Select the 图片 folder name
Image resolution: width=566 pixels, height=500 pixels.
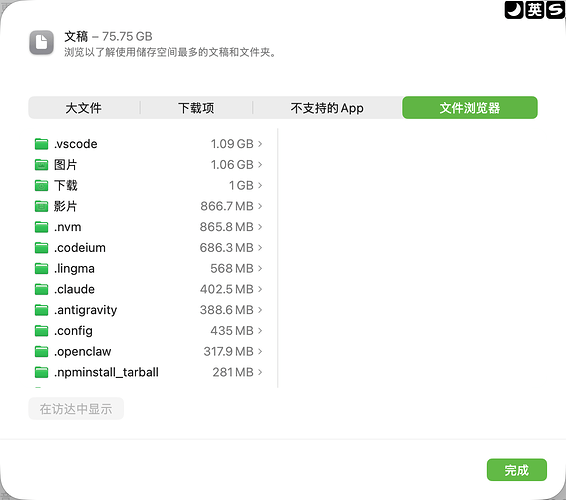[x=65, y=165]
